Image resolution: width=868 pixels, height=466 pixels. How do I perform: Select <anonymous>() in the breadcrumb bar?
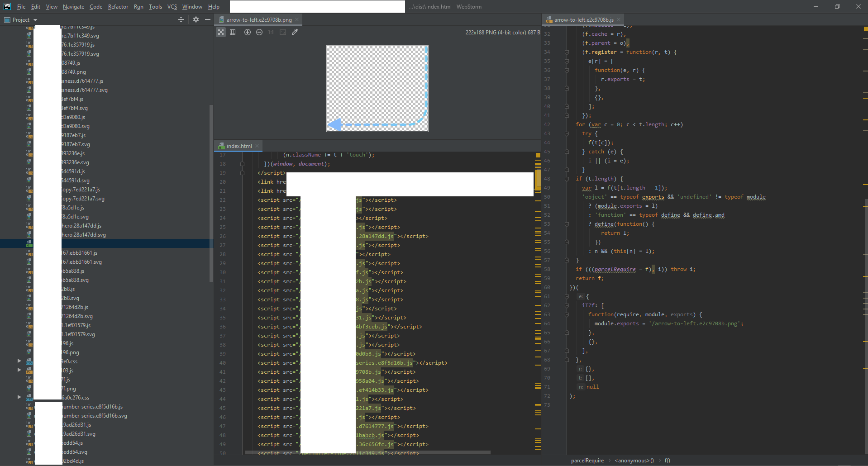pos(634,461)
